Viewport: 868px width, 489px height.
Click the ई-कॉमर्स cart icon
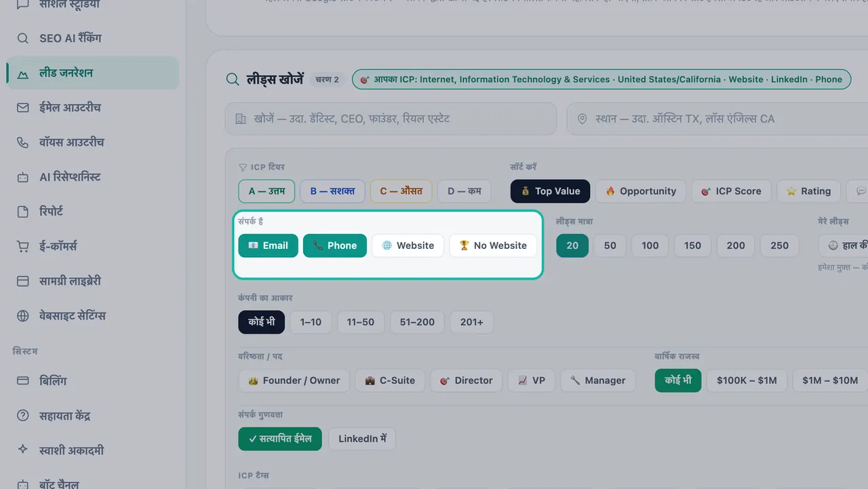click(23, 246)
